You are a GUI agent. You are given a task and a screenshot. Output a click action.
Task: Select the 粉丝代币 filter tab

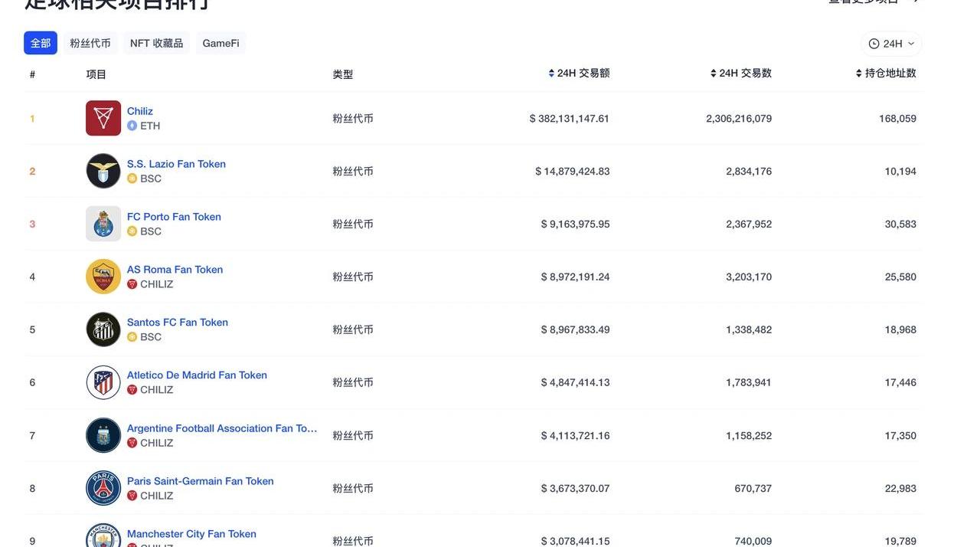pyautogui.click(x=90, y=43)
